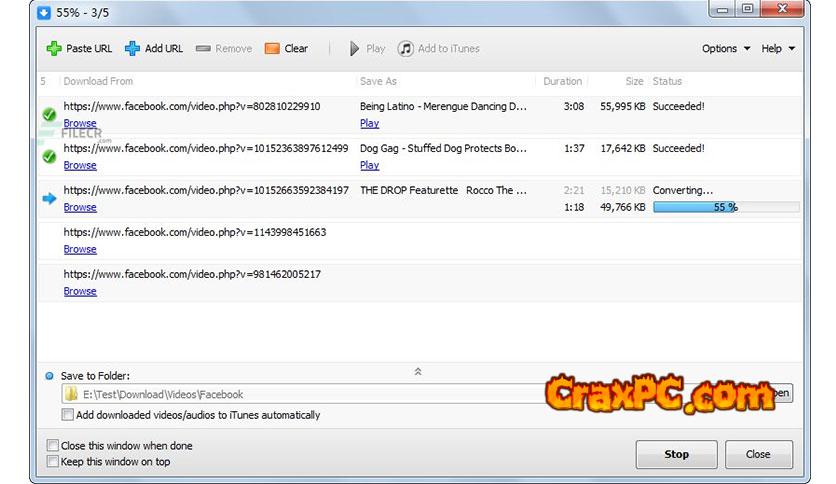Click the Duration column header
Viewport: 836px width, 484px height.
pyautogui.click(x=562, y=81)
